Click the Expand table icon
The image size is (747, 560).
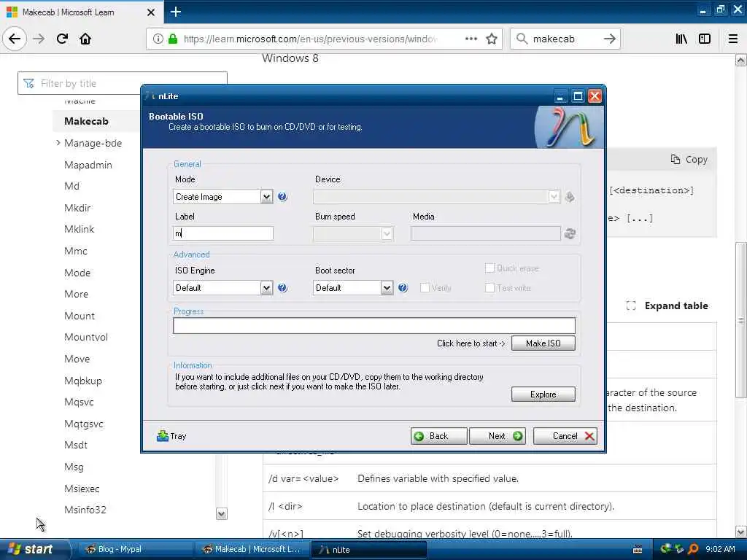(x=631, y=306)
